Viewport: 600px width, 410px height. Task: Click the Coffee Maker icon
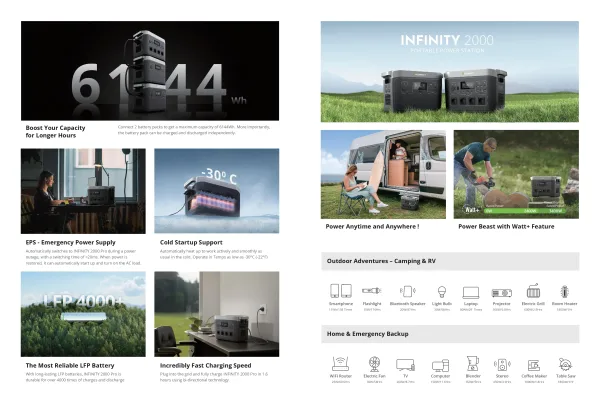[x=533, y=365]
